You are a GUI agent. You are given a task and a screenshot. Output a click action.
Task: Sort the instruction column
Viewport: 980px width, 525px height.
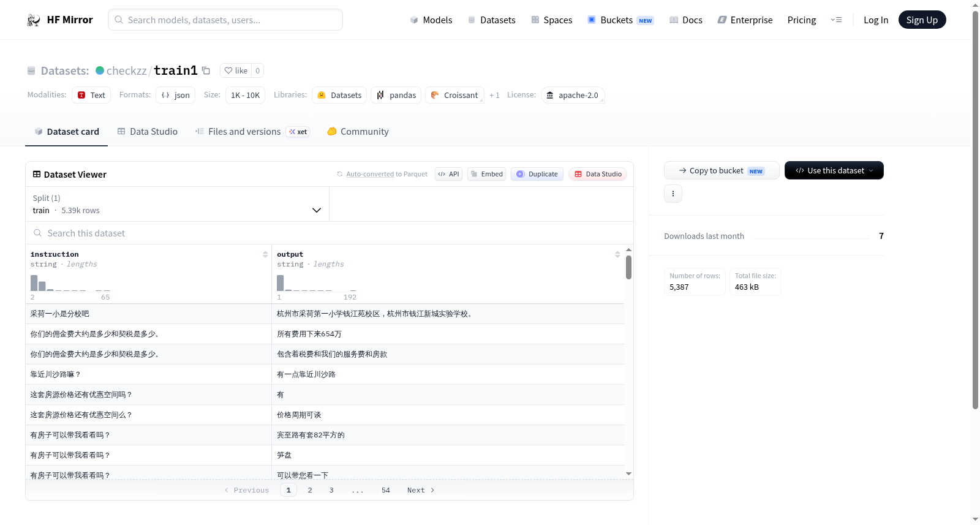tap(265, 254)
